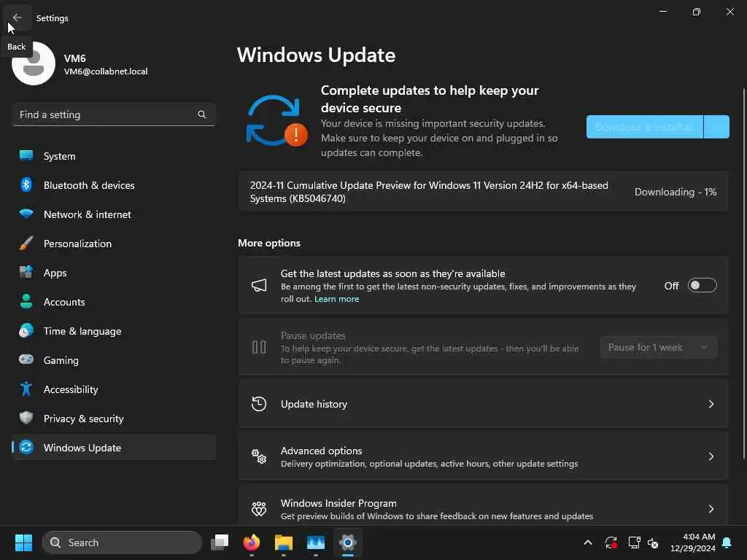Image resolution: width=747 pixels, height=560 pixels.
Task: Click the large update status icon with warning
Action: [276, 121]
